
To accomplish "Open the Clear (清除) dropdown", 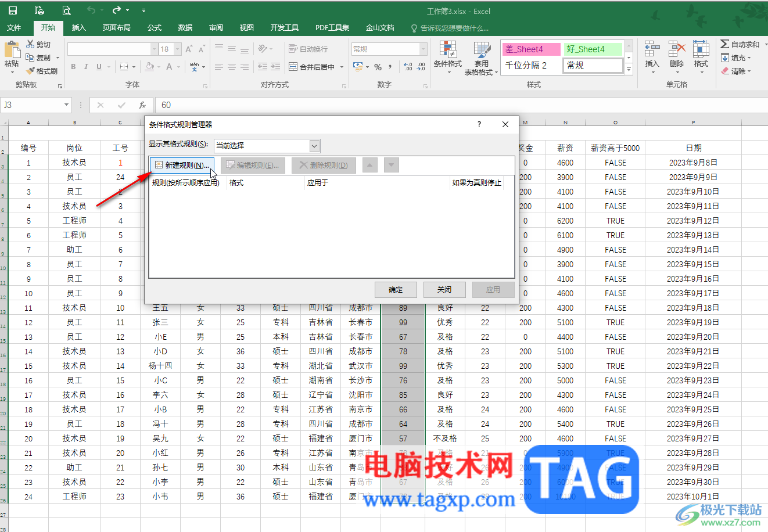I will (735, 71).
